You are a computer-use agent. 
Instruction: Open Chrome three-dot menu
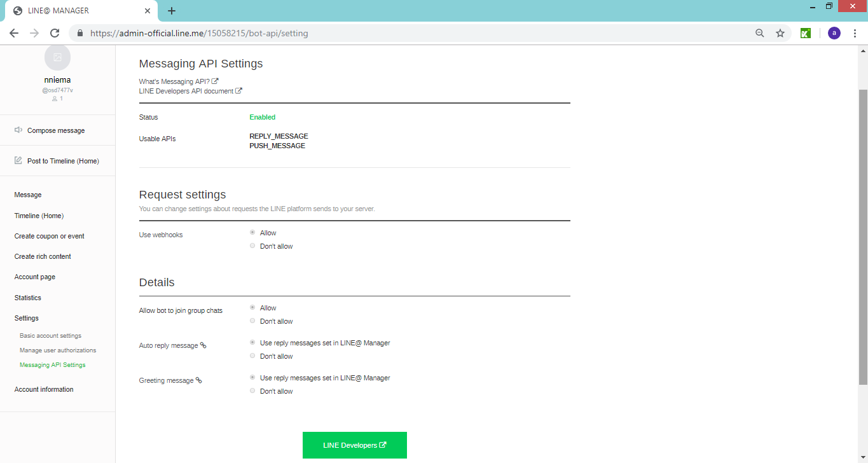pyautogui.click(x=855, y=33)
